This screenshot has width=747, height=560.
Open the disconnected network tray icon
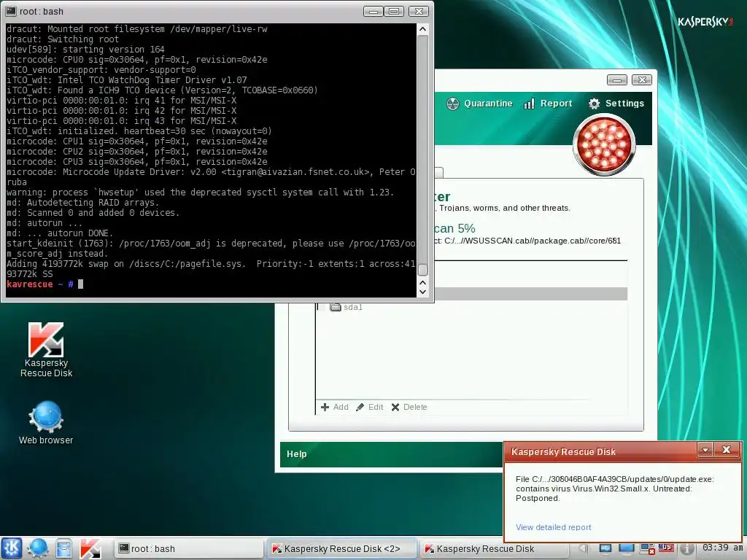click(x=646, y=549)
